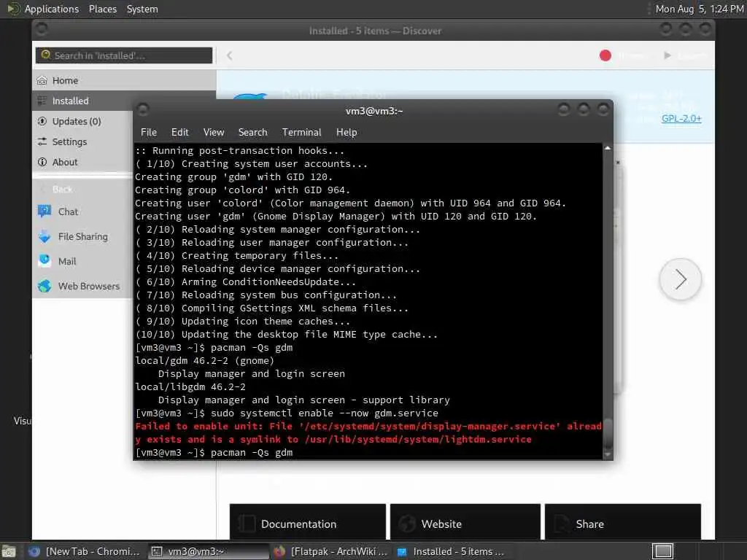Viewport: 747px width, 560px height.
Task: Open the Home page in Discover sidebar
Action: tap(124, 80)
